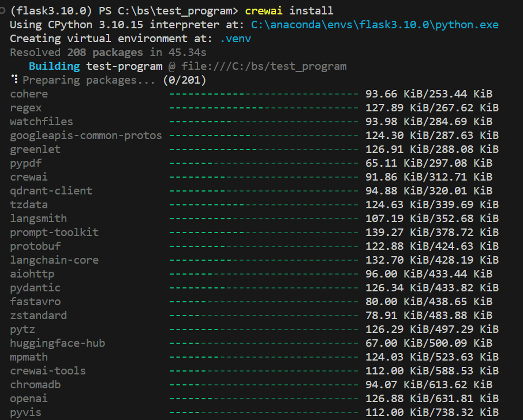Click '112.00 KiB/738.32 KiB' pyvis size
Screen dimensions: 523x420
[432, 412]
